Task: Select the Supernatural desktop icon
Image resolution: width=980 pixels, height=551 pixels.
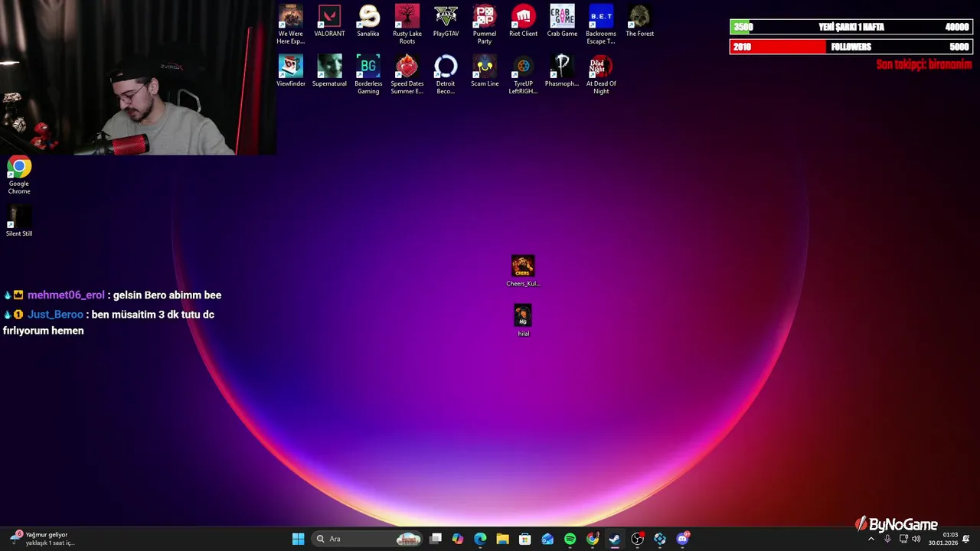Action: click(329, 71)
